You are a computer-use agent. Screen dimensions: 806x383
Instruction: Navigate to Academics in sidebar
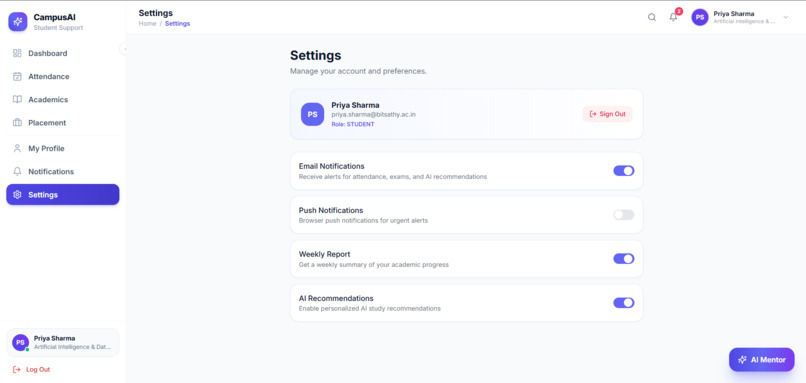(x=63, y=100)
